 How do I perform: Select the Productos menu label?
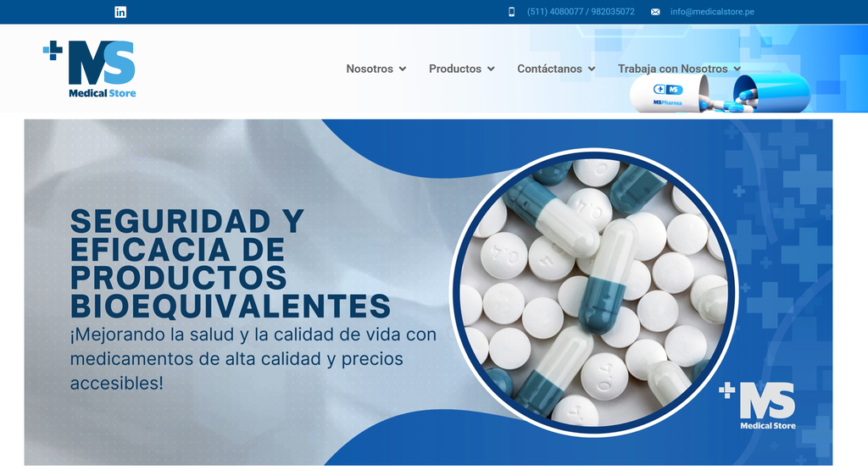click(455, 69)
